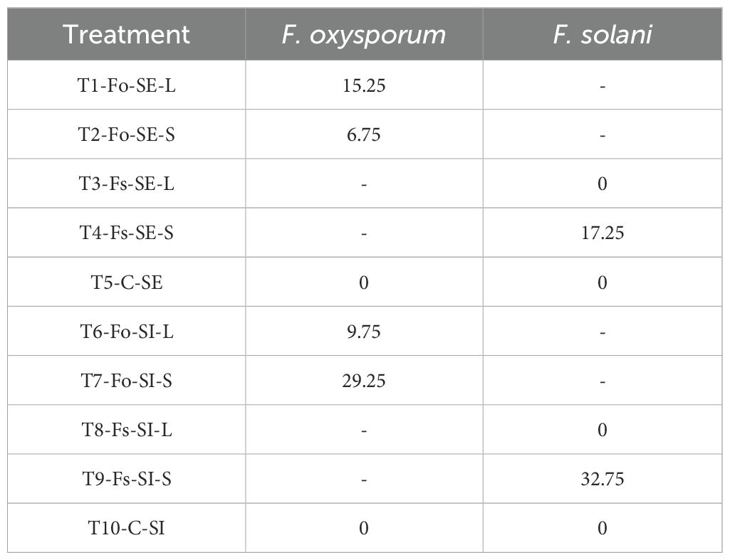Image resolution: width=730 pixels, height=560 pixels.
Task: Click the Treatment column header
Action: 126,34
